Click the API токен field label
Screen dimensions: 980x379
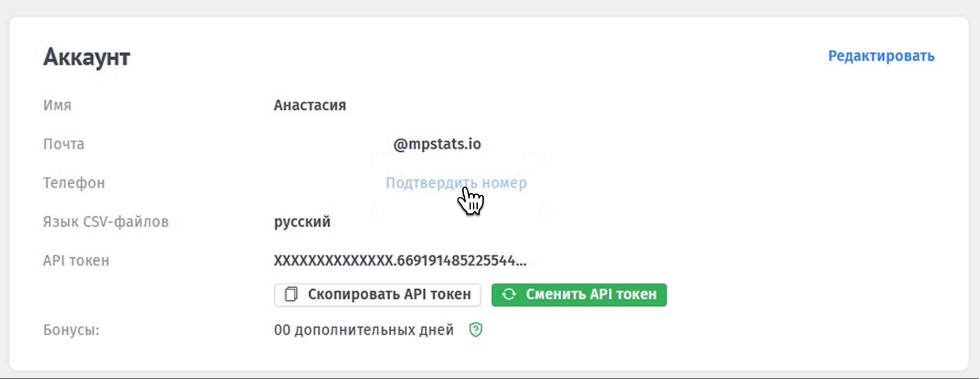point(76,260)
